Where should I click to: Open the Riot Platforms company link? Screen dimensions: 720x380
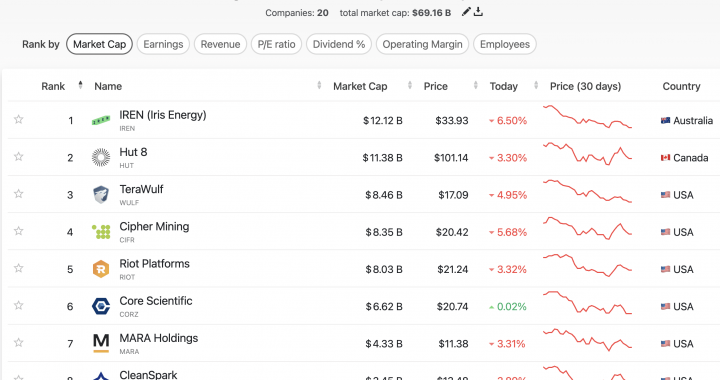pos(154,263)
